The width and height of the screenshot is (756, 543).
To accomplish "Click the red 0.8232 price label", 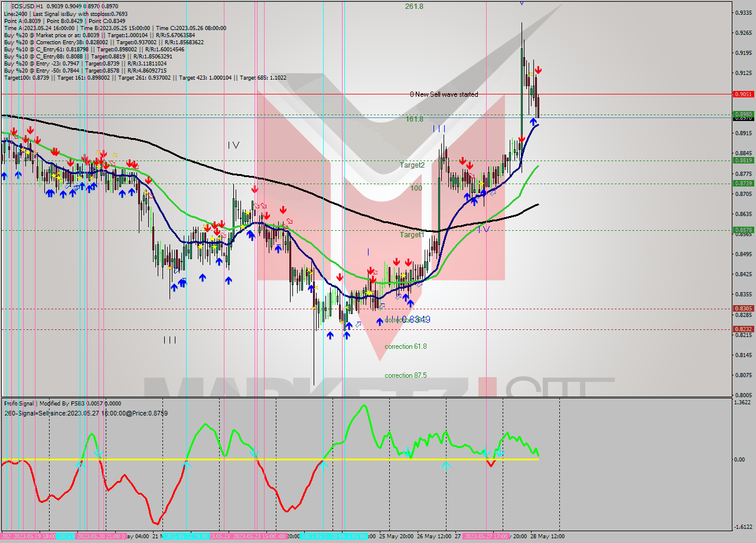I will pos(742,329).
